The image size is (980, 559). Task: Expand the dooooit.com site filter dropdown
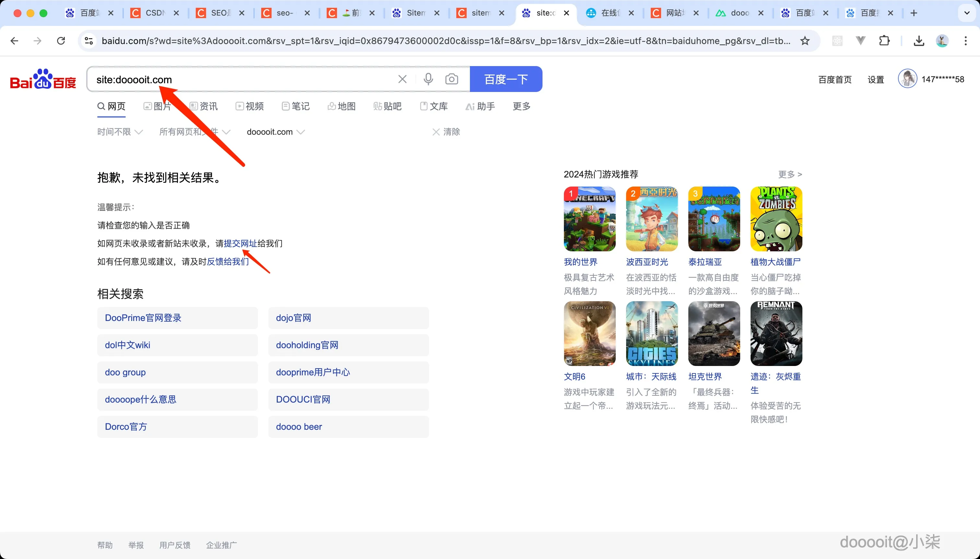point(275,132)
